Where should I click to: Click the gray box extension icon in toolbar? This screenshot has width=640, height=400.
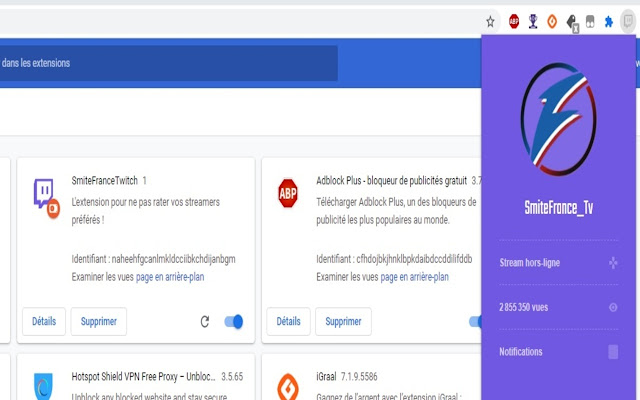coord(590,21)
